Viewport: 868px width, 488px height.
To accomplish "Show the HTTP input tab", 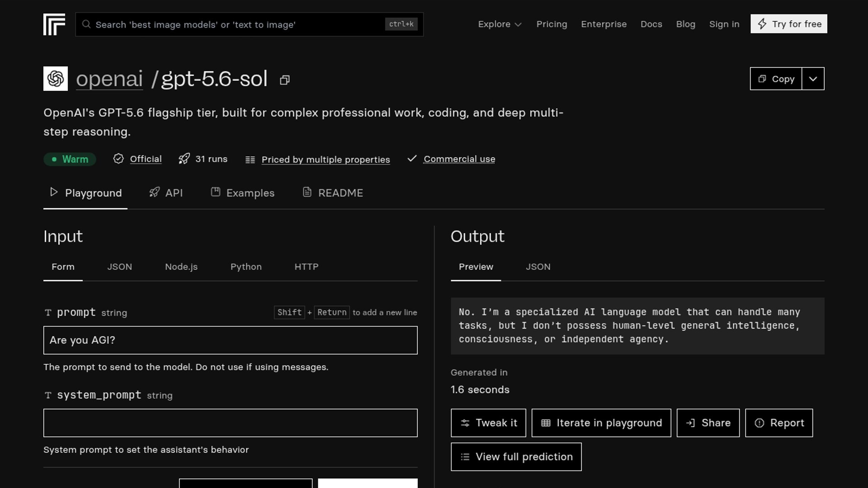I will coord(307,267).
